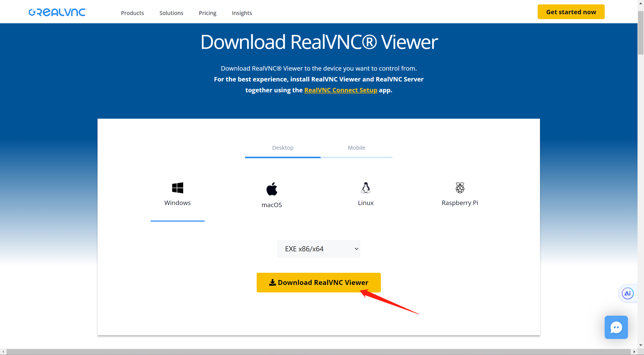Follow the RealVNC Connect Setup link
This screenshot has height=355, width=644.
(340, 90)
